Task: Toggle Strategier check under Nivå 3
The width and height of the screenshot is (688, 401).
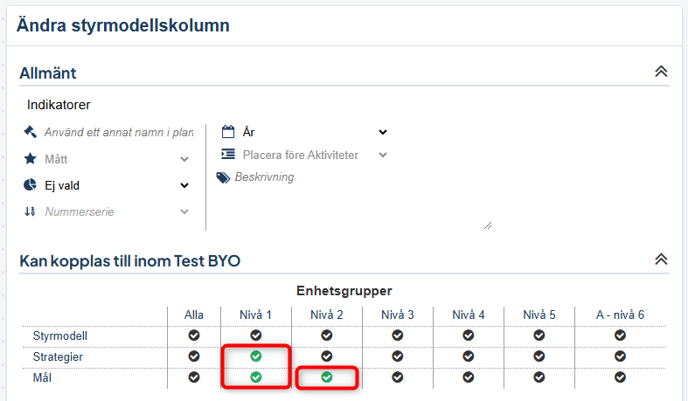Action: [397, 356]
